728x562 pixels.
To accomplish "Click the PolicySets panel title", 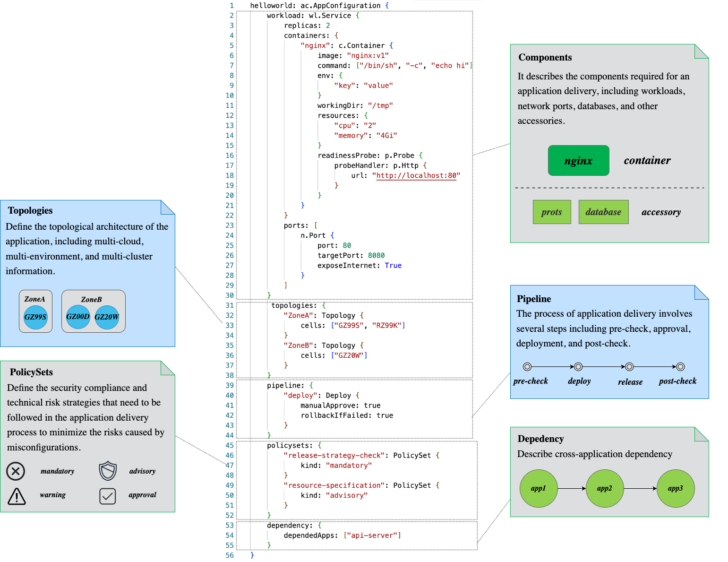I will tap(31, 372).
